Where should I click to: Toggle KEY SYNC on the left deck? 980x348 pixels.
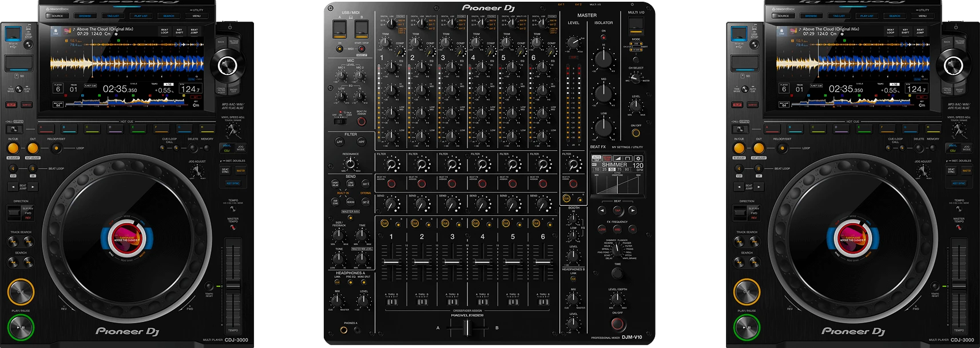(233, 183)
